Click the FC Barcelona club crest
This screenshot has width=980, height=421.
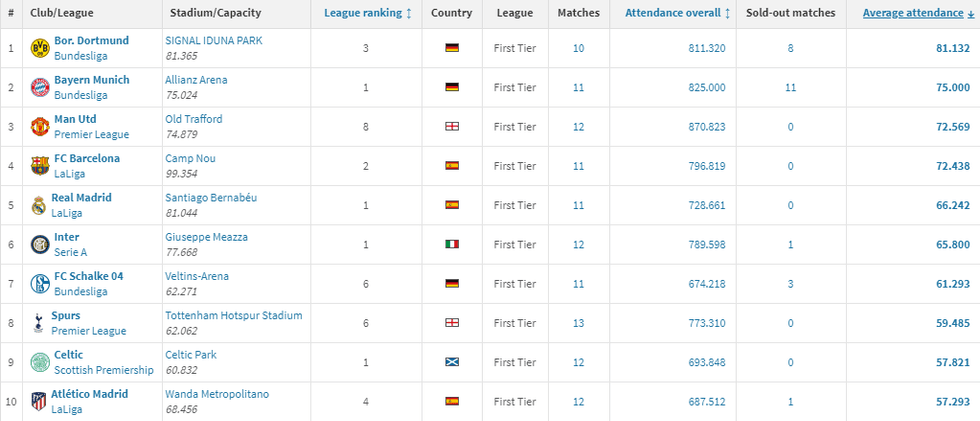tap(39, 166)
